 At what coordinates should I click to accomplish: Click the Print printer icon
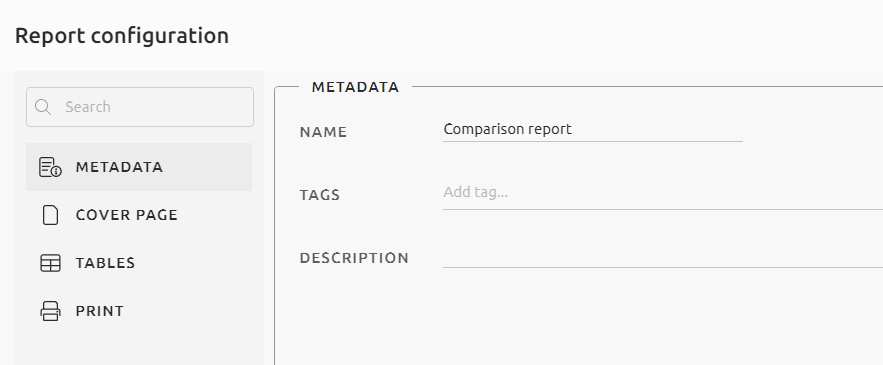point(50,311)
